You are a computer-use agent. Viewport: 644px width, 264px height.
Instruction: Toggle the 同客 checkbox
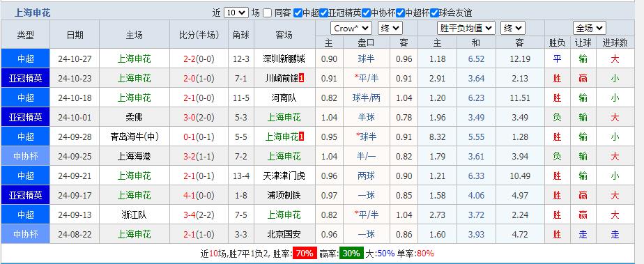click(x=268, y=13)
